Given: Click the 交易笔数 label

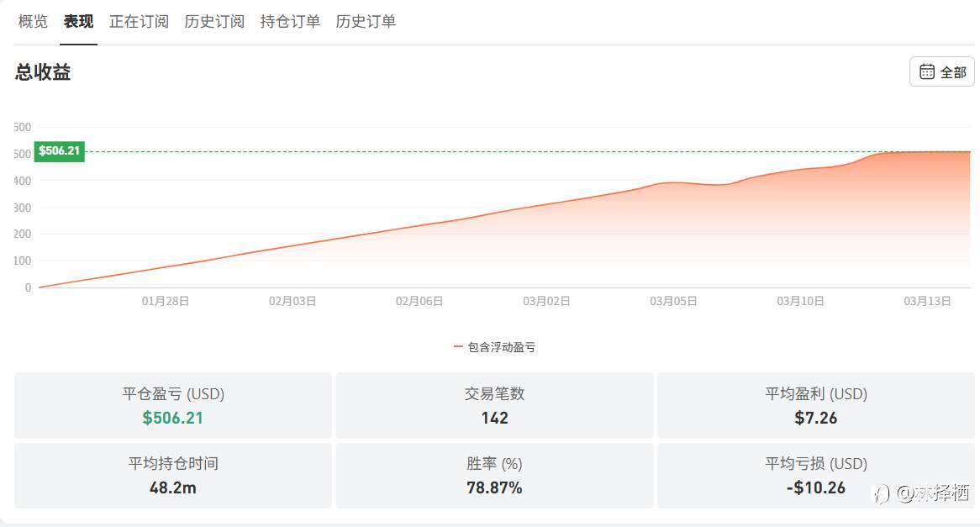Looking at the screenshot, I should [494, 394].
